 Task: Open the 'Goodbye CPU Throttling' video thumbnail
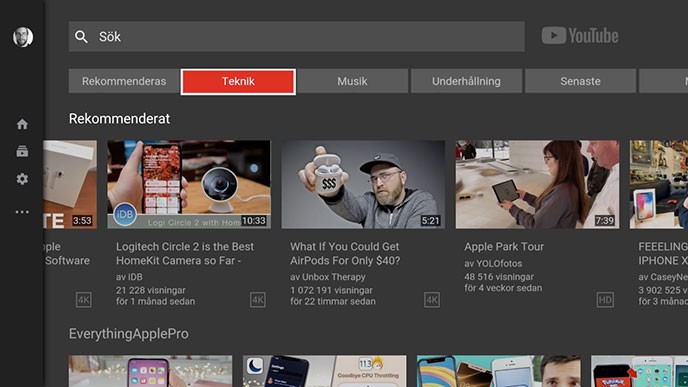325,371
